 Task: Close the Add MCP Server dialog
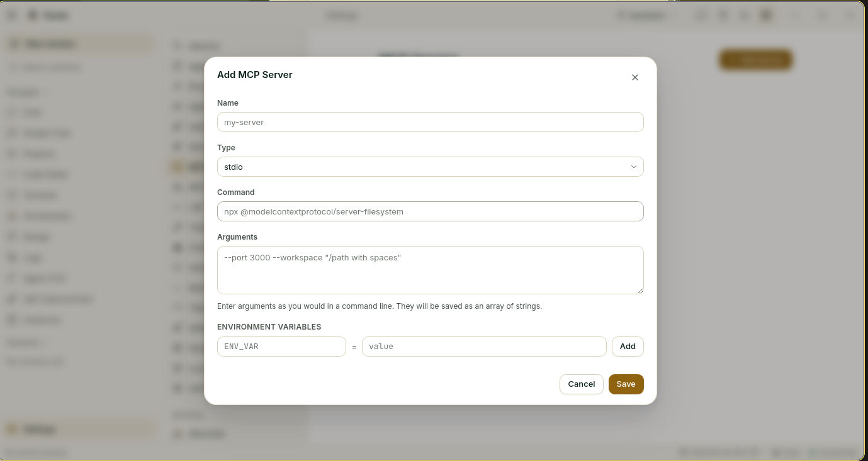(634, 77)
